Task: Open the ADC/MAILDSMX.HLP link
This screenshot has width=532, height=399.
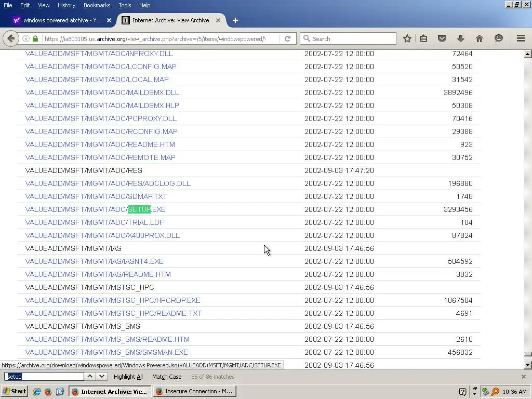Action: point(102,105)
